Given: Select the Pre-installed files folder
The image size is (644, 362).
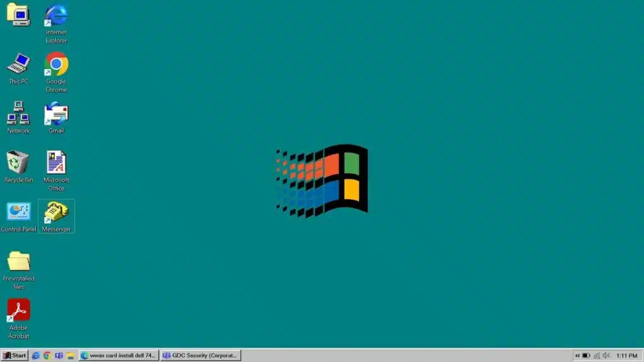Looking at the screenshot, I should [18, 270].
